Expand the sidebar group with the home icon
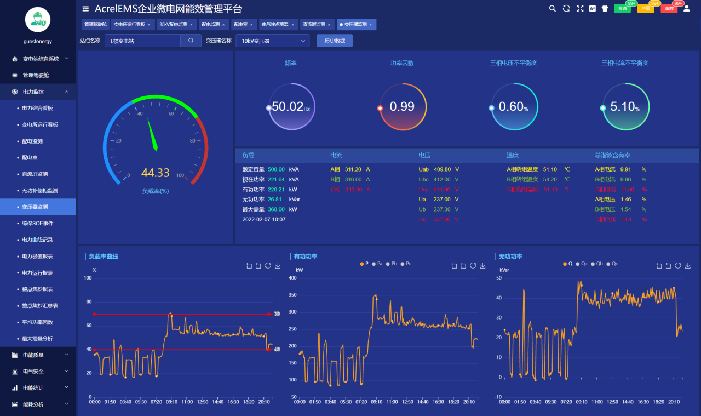 click(x=40, y=59)
